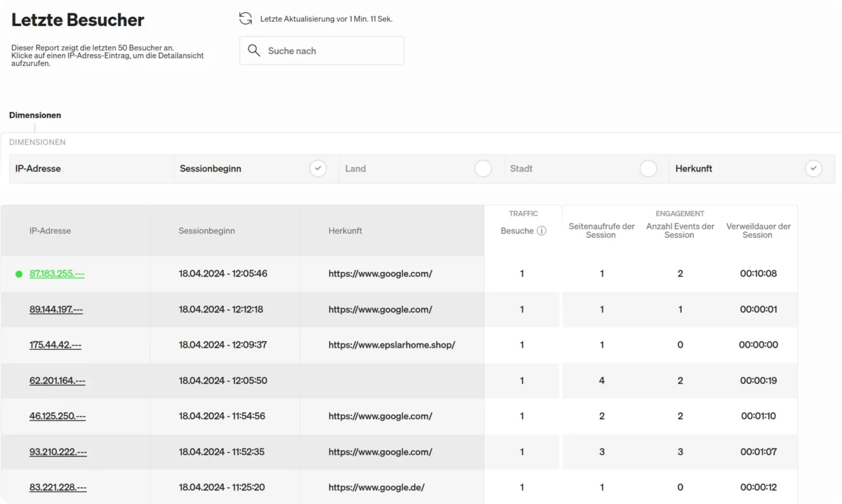This screenshot has height=504, width=842.
Task: Open visitor details for IP 87.183.255.---
Action: pyautogui.click(x=57, y=274)
